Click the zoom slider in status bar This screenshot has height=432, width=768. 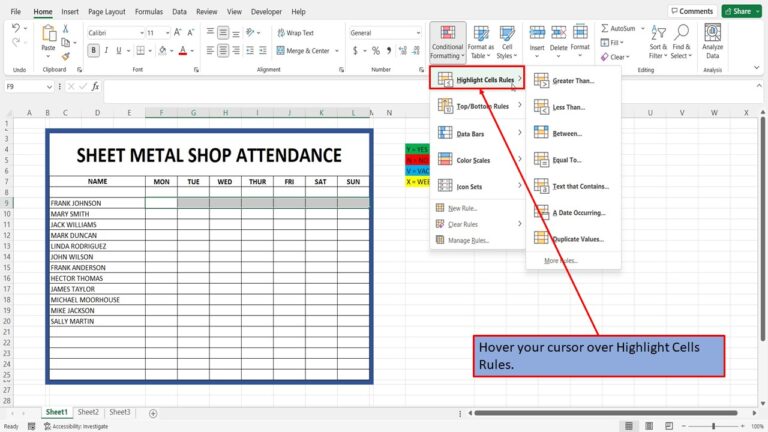point(714,426)
